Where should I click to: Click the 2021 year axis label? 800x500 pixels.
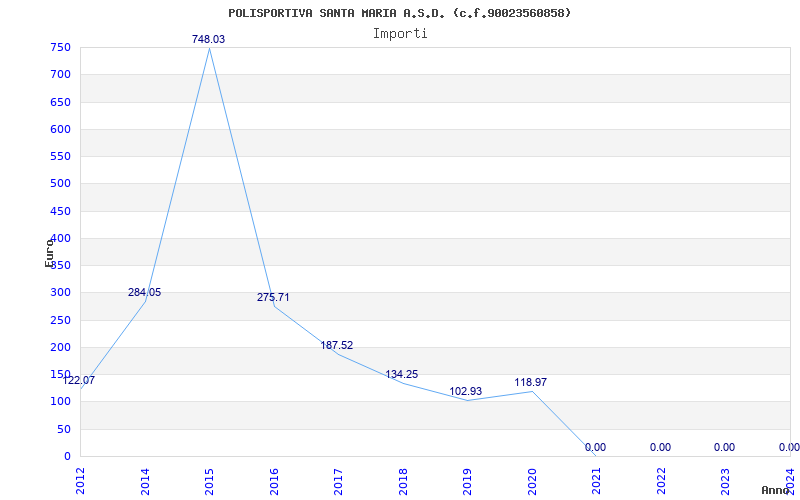tap(596, 481)
